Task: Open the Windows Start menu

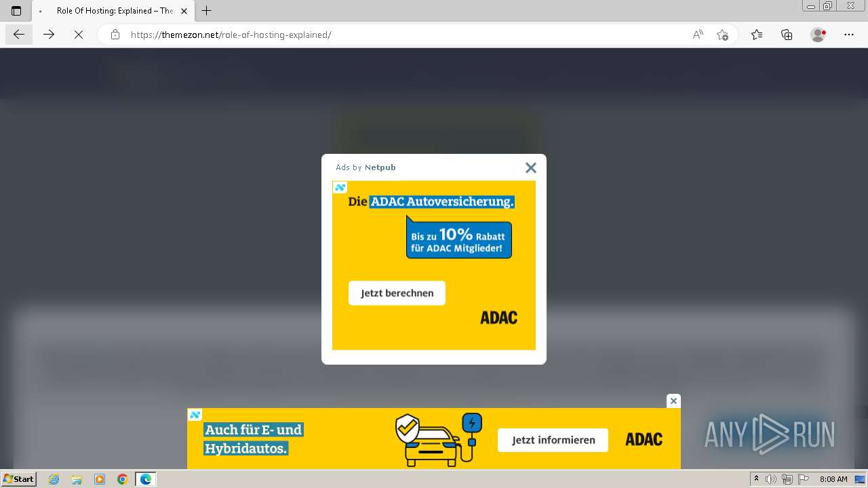Action: pos(19,479)
